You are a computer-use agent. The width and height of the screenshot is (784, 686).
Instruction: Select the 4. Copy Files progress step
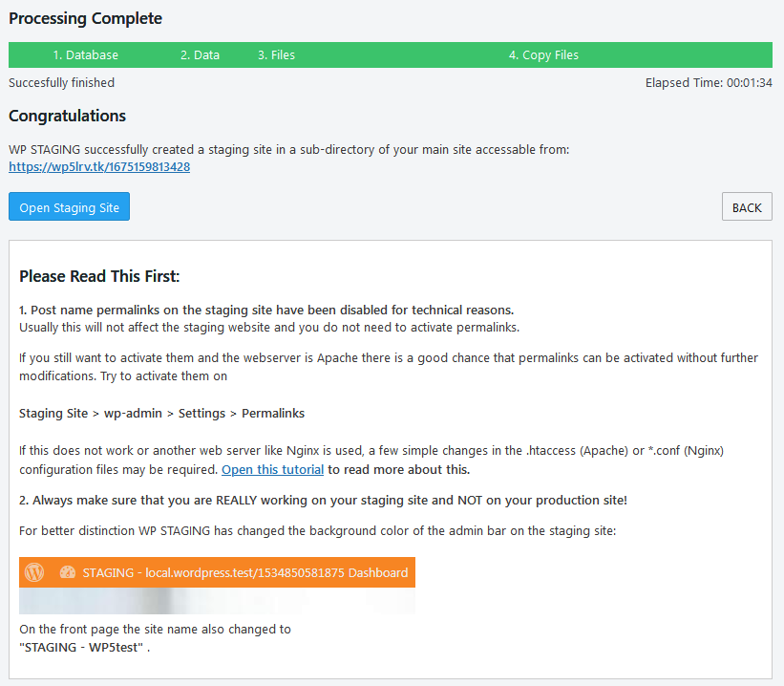(x=543, y=55)
